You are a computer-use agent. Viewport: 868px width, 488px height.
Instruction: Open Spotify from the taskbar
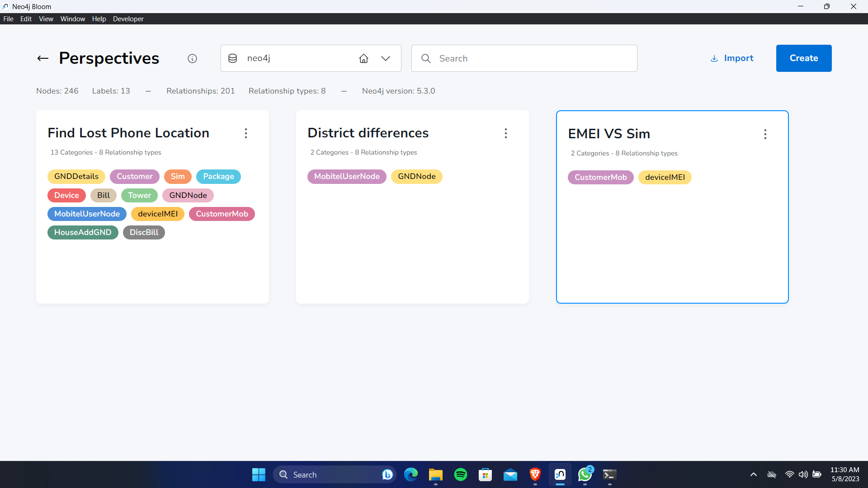pyautogui.click(x=460, y=474)
